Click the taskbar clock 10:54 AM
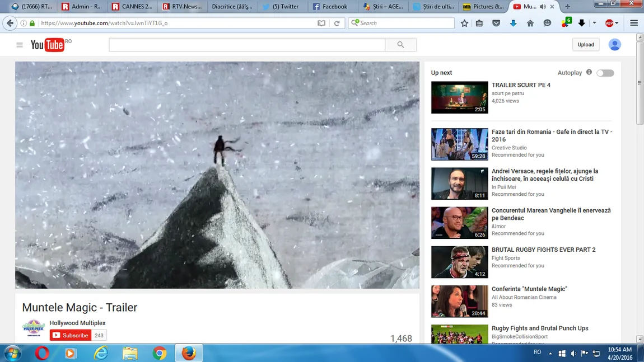This screenshot has height=362, width=644. coord(619,350)
